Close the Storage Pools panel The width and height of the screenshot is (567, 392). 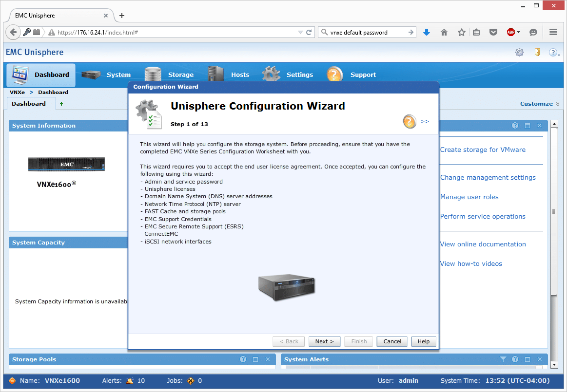268,359
